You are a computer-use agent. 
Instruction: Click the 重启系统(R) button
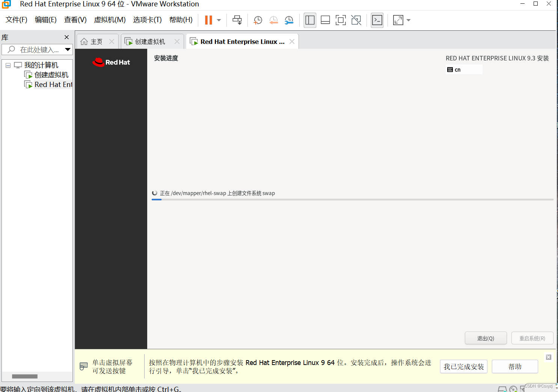[x=532, y=338]
